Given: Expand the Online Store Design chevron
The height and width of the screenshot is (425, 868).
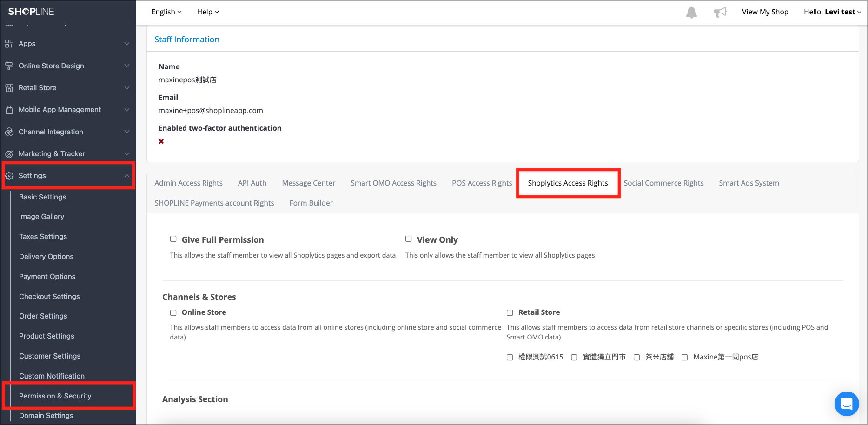Looking at the screenshot, I should click(x=127, y=66).
